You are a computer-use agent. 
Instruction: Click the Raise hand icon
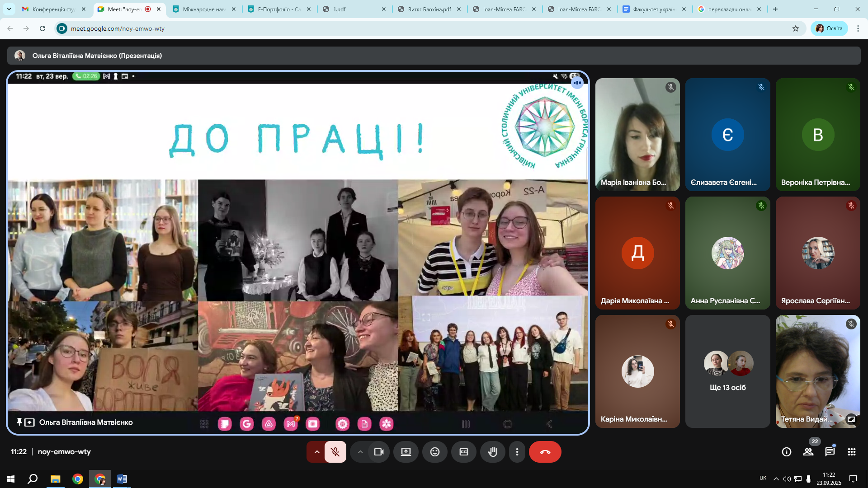[x=492, y=452]
